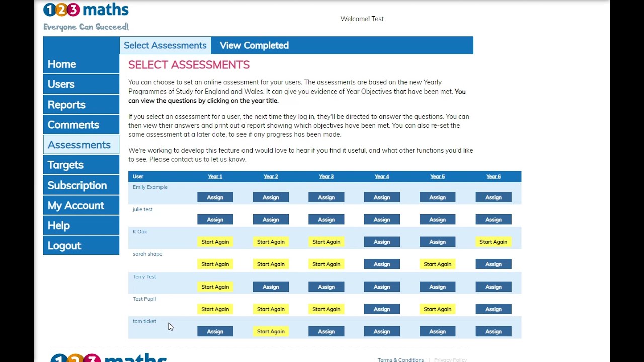Click the SELECT ASSESSMENTS heading
Viewport: 644px width, 362px height.
(x=189, y=65)
